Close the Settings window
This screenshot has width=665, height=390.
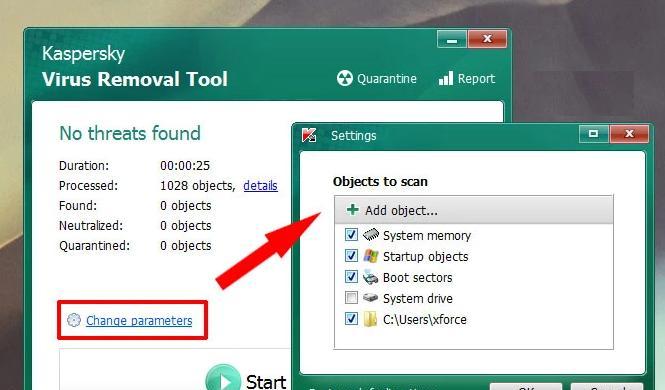[x=629, y=134]
